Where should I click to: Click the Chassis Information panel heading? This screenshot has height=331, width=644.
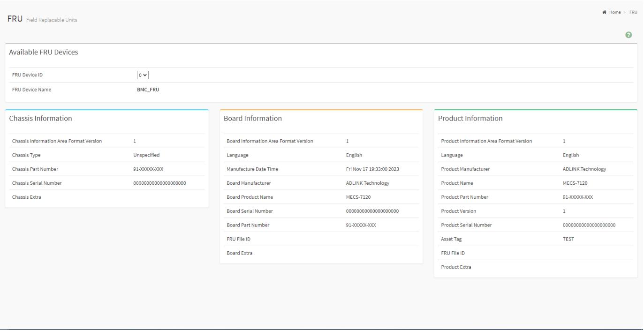click(x=40, y=118)
